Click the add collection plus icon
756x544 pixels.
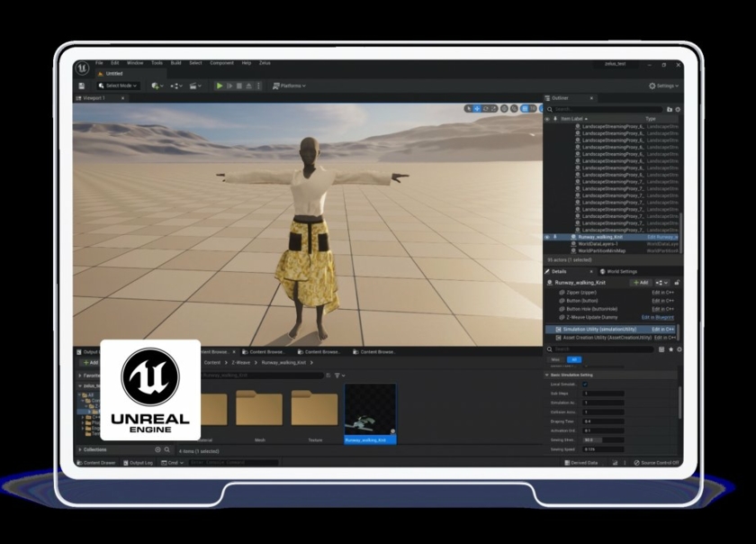tap(157, 449)
